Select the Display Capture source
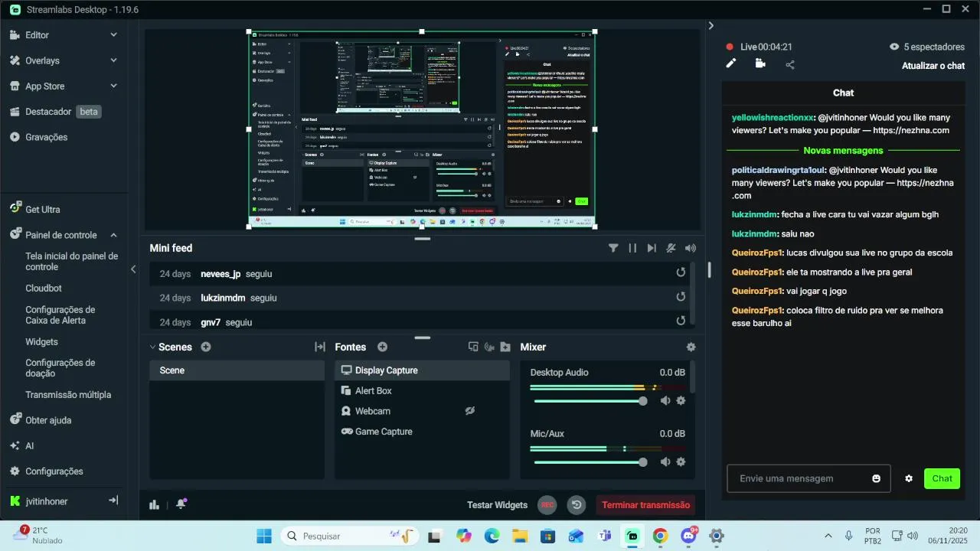 pyautogui.click(x=422, y=370)
